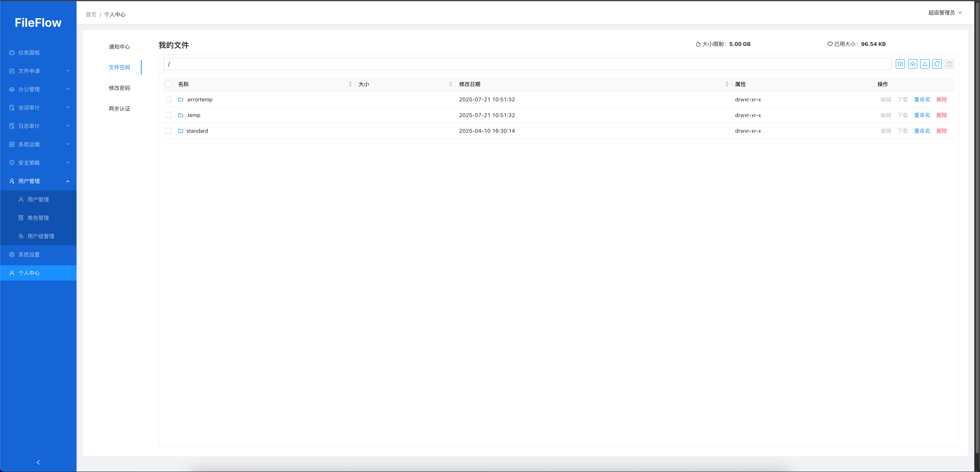Expand the 文件申请 sidebar menu
This screenshot has width=980, height=472.
38,71
